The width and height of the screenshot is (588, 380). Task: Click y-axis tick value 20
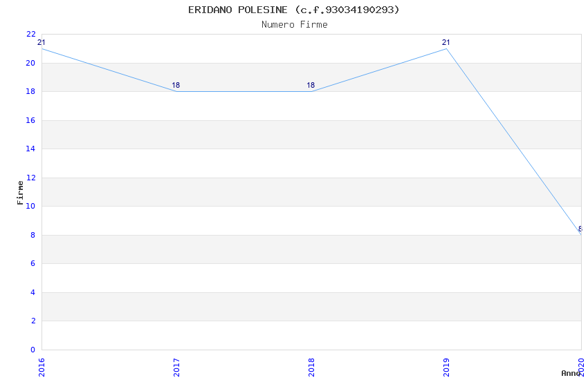[30, 63]
